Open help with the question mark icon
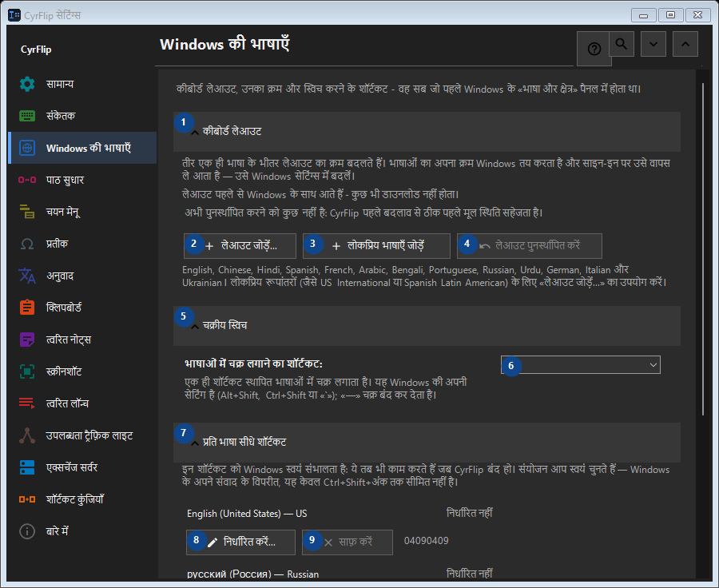This screenshot has width=719, height=588. tap(594, 49)
